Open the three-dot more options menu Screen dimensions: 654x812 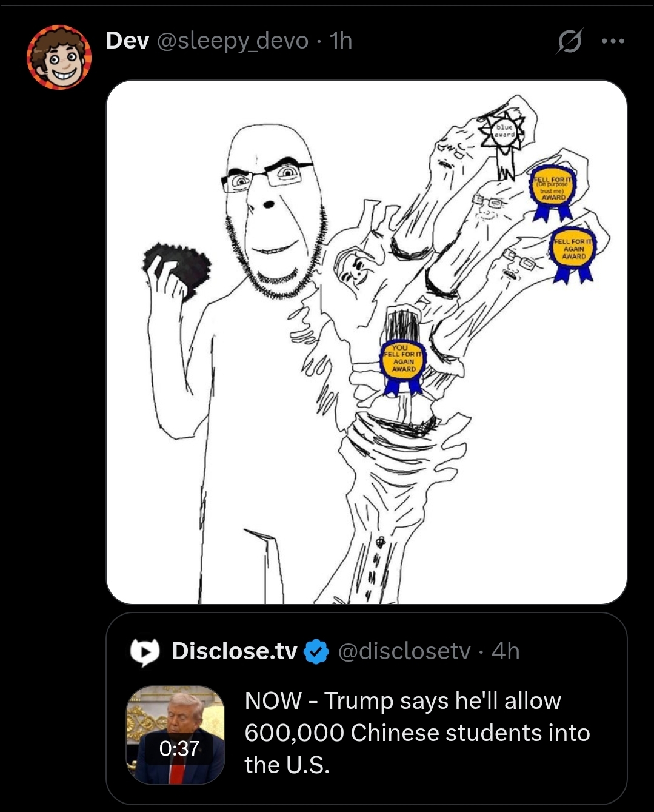(x=613, y=41)
